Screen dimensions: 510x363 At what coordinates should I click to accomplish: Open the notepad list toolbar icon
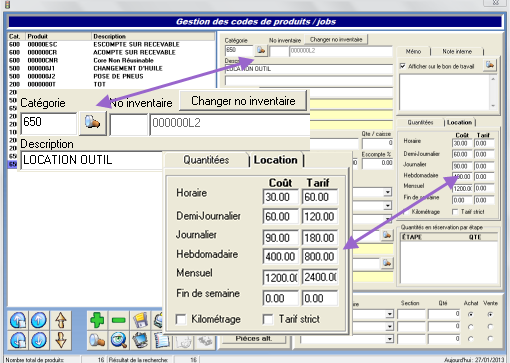click(161, 341)
